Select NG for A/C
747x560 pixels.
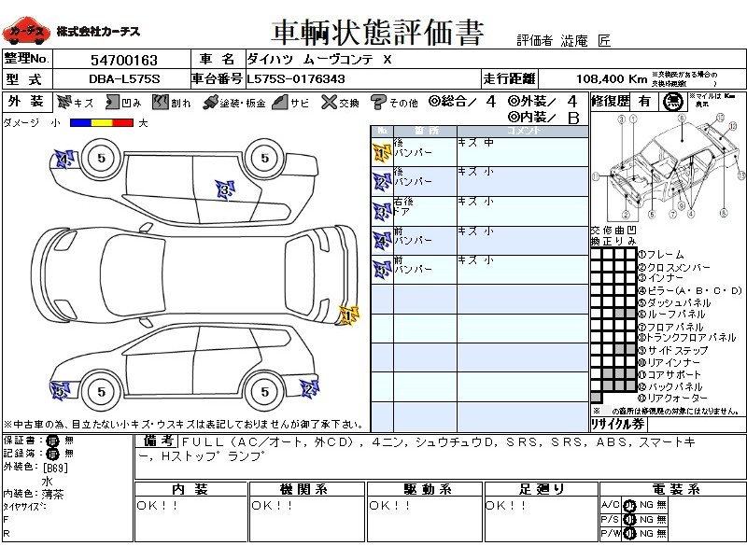(646, 505)
